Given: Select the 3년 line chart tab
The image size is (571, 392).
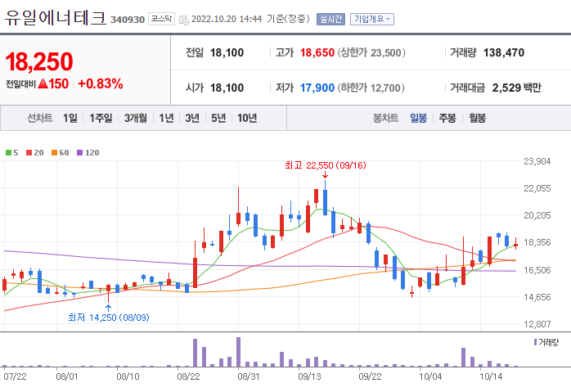Looking at the screenshot, I should coord(192,118).
